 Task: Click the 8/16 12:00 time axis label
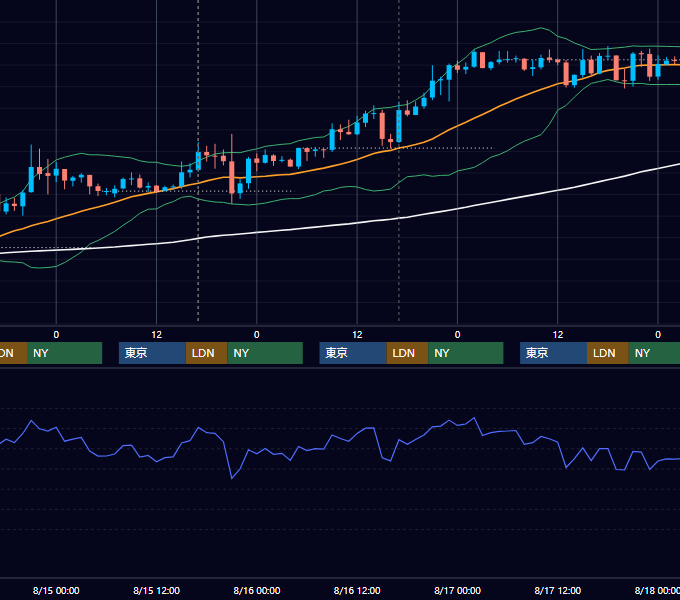(357, 590)
